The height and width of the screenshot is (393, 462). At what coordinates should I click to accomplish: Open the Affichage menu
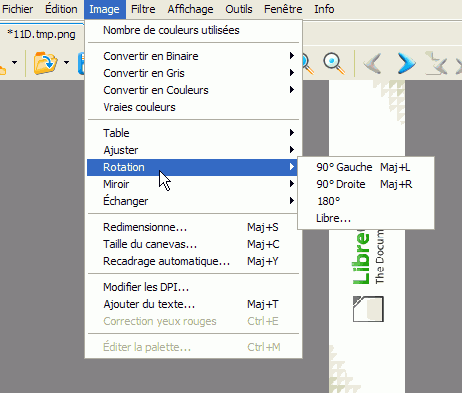pos(190,9)
